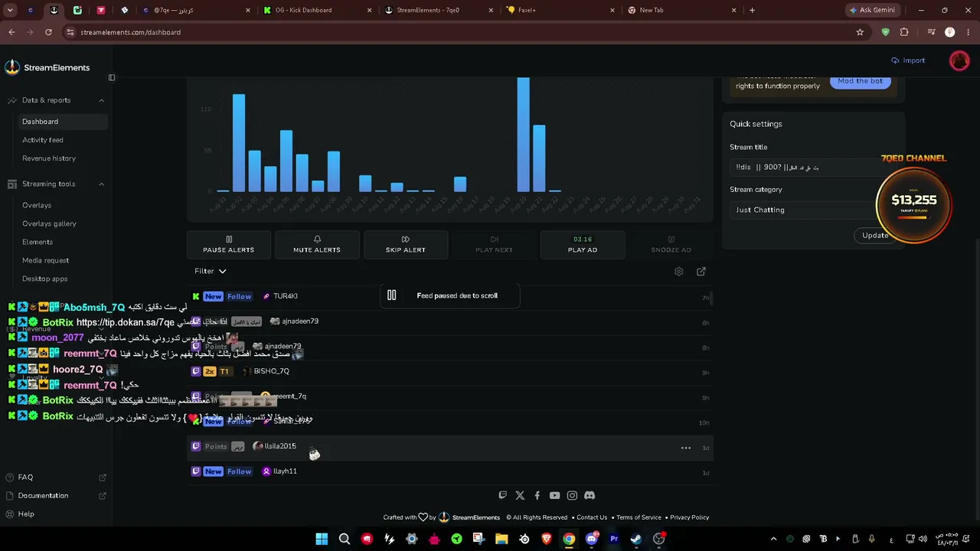
Task: Open Brave browser from the taskbar
Action: point(547,539)
